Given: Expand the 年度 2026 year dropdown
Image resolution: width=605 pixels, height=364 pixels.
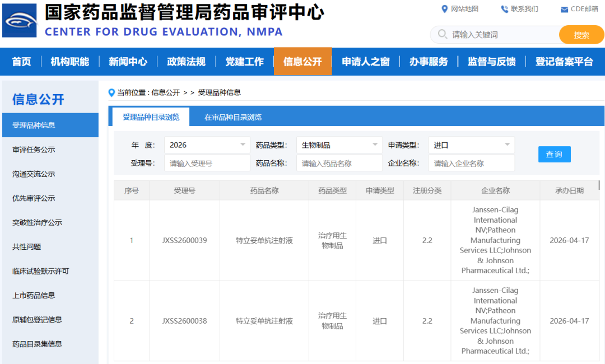Looking at the screenshot, I should pyautogui.click(x=207, y=145).
